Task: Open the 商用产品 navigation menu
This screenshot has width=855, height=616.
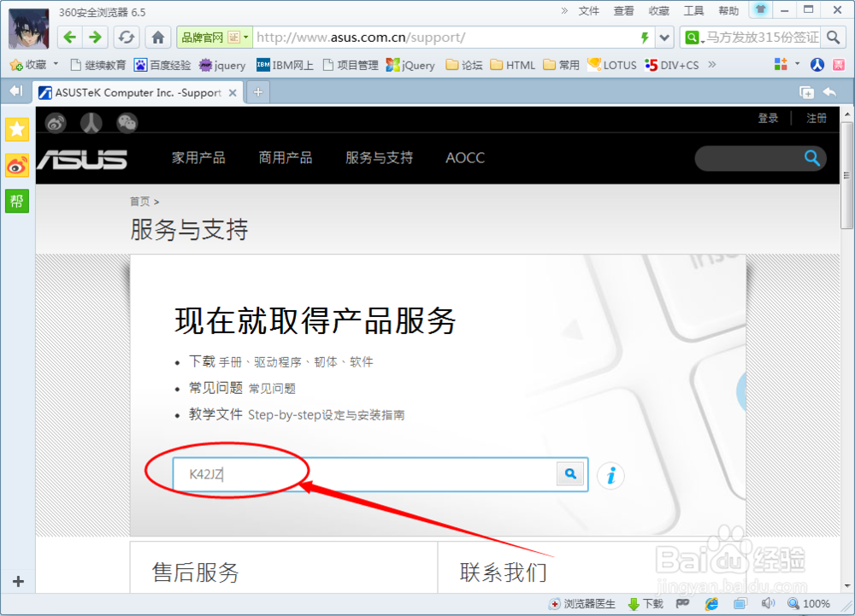Action: pyautogui.click(x=286, y=158)
